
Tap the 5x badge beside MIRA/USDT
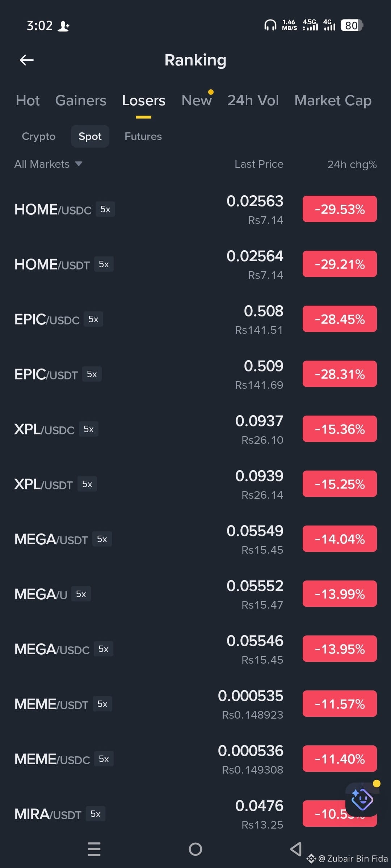pyautogui.click(x=96, y=814)
